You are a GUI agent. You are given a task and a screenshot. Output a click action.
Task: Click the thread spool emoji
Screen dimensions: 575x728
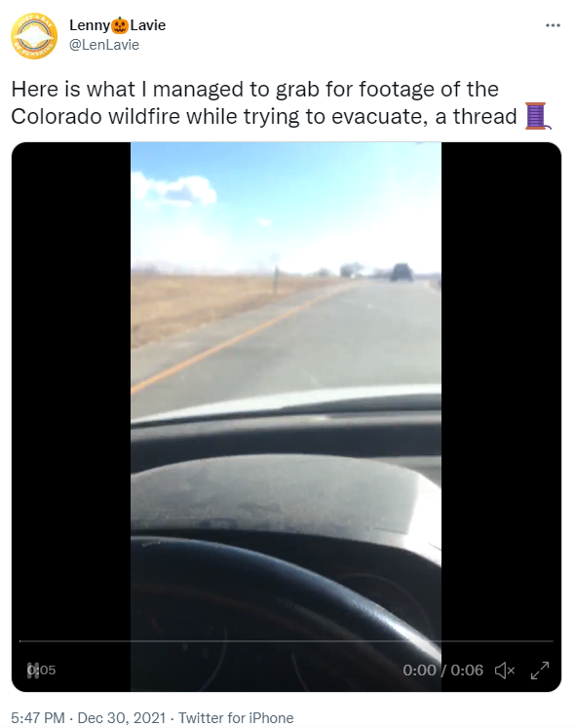click(537, 116)
